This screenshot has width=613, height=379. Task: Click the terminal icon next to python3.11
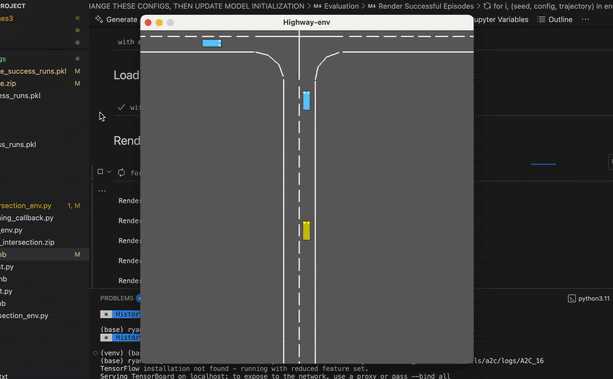[572, 299]
